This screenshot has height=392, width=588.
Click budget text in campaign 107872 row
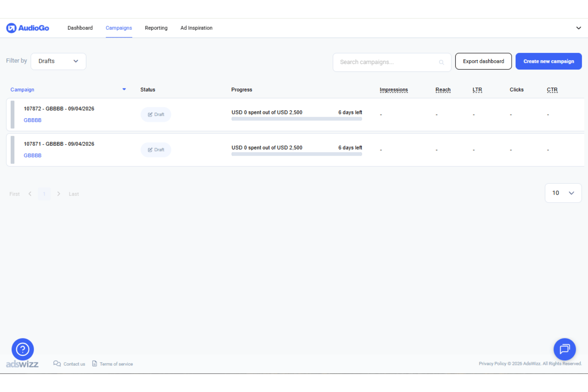[267, 112]
